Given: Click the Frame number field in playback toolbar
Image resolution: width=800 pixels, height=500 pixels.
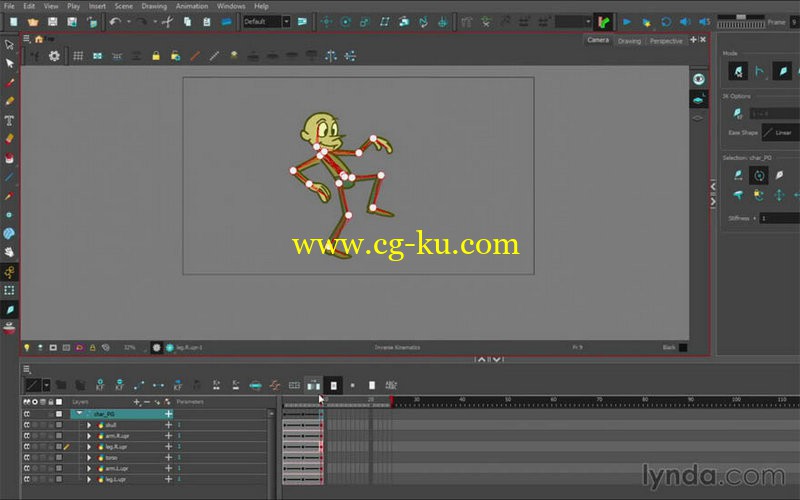Looking at the screenshot, I should (x=794, y=22).
